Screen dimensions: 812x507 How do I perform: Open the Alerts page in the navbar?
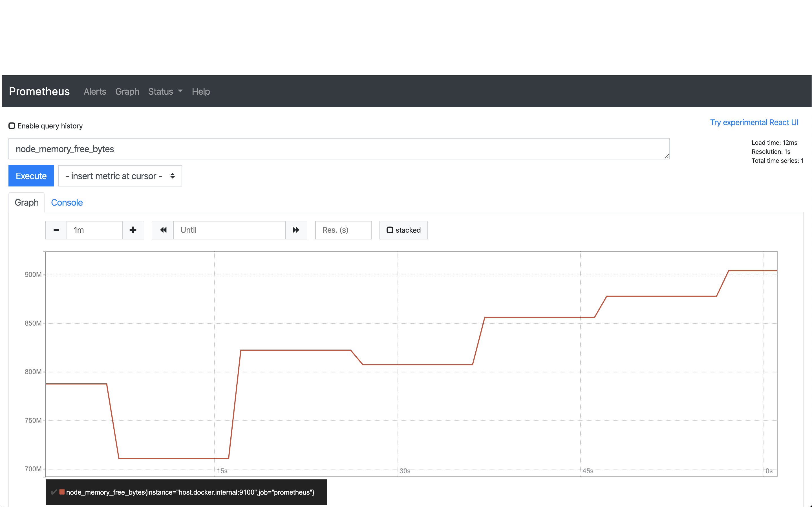(x=95, y=92)
